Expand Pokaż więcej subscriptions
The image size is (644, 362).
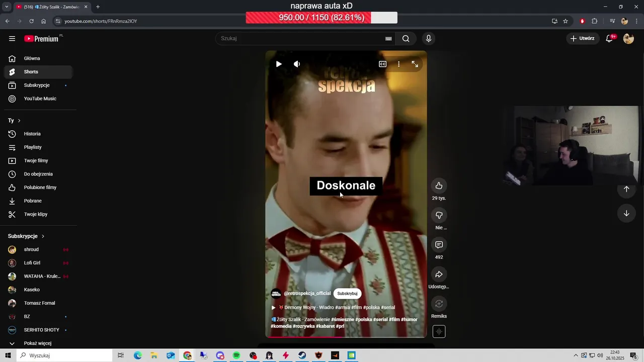pos(38,343)
